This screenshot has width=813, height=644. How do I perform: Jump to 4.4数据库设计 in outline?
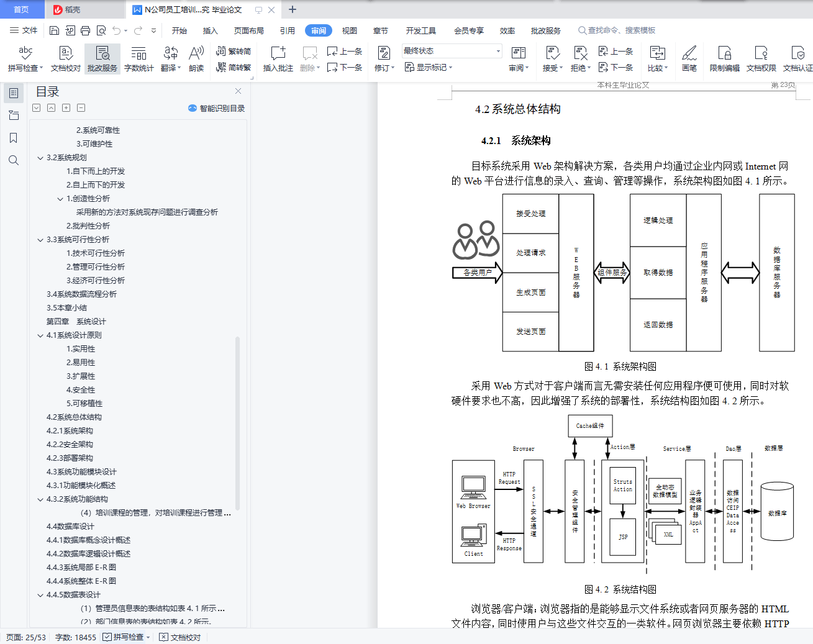[70, 527]
